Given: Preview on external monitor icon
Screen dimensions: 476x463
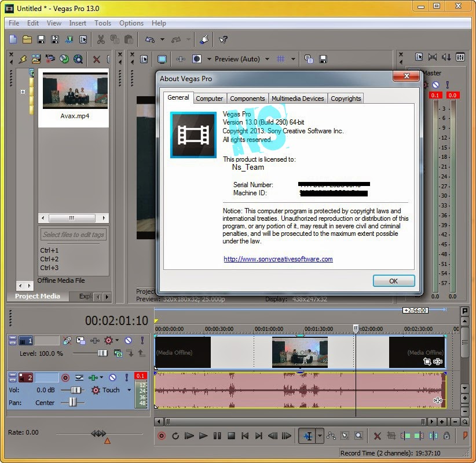Looking at the screenshot, I should click(x=162, y=59).
